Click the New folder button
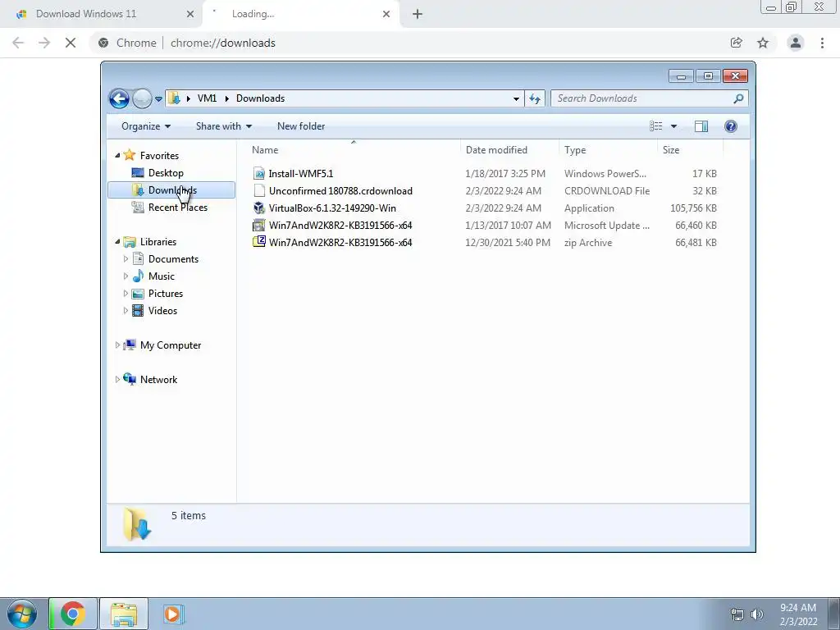 click(301, 126)
